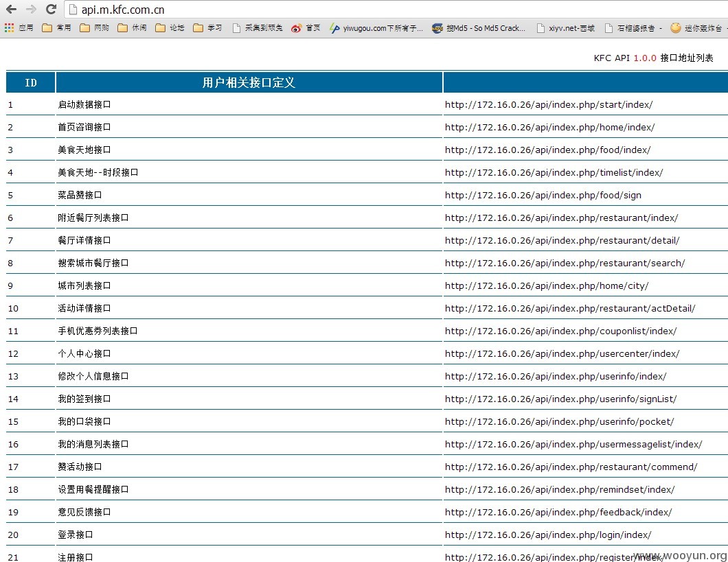Click the ID column header
Viewport: 728px width, 562px height.
pyautogui.click(x=31, y=82)
